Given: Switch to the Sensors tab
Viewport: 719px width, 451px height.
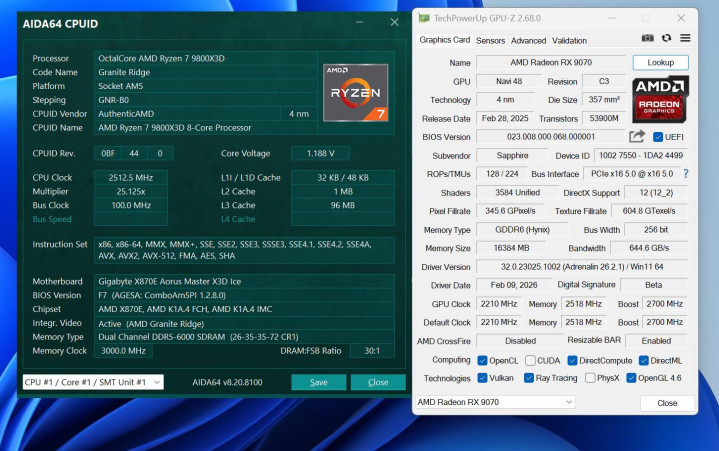Looking at the screenshot, I should [490, 41].
